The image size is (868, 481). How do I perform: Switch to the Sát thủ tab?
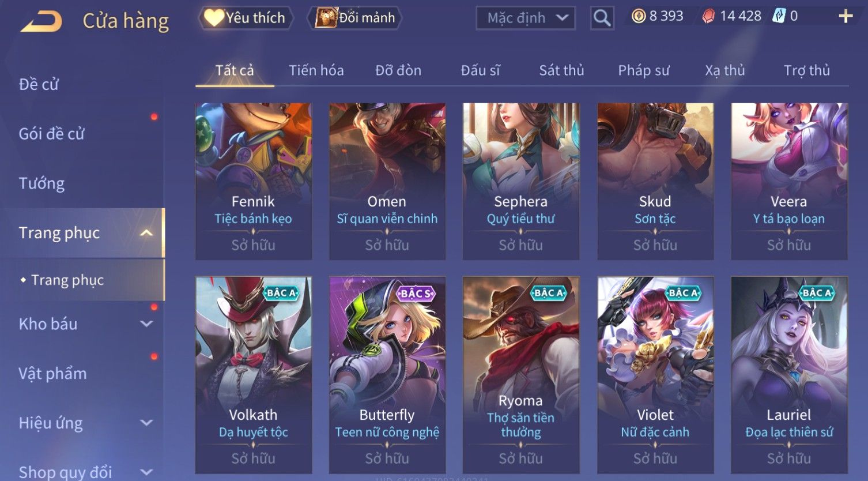click(x=561, y=70)
